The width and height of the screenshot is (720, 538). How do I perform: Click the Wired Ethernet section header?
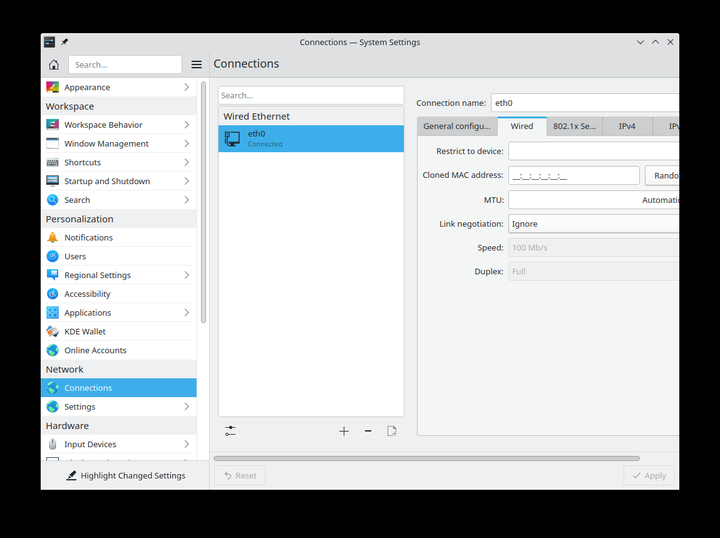pyautogui.click(x=311, y=116)
